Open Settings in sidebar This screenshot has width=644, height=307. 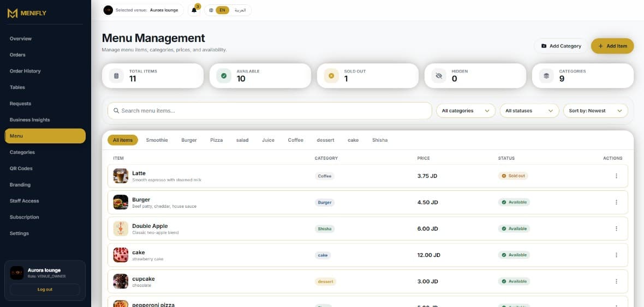coord(45,233)
